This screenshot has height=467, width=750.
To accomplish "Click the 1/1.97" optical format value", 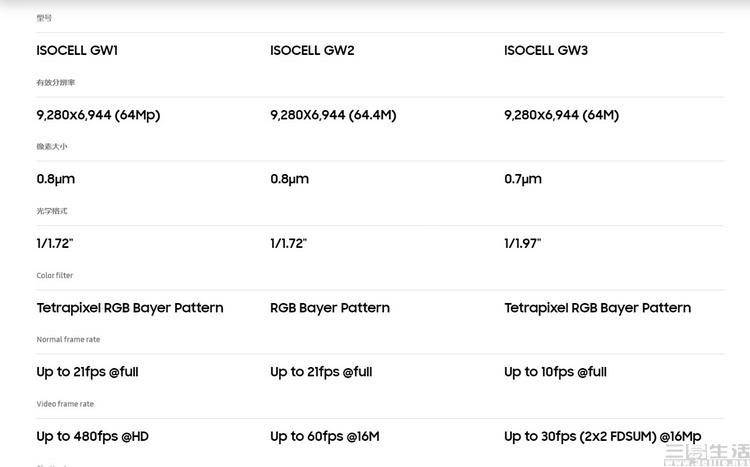I will 523,243.
